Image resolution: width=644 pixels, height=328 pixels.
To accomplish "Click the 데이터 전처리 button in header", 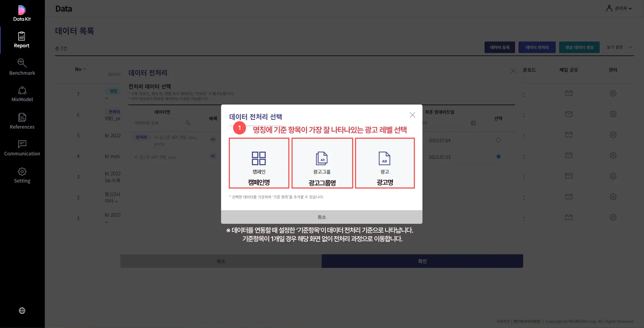I will pyautogui.click(x=537, y=47).
